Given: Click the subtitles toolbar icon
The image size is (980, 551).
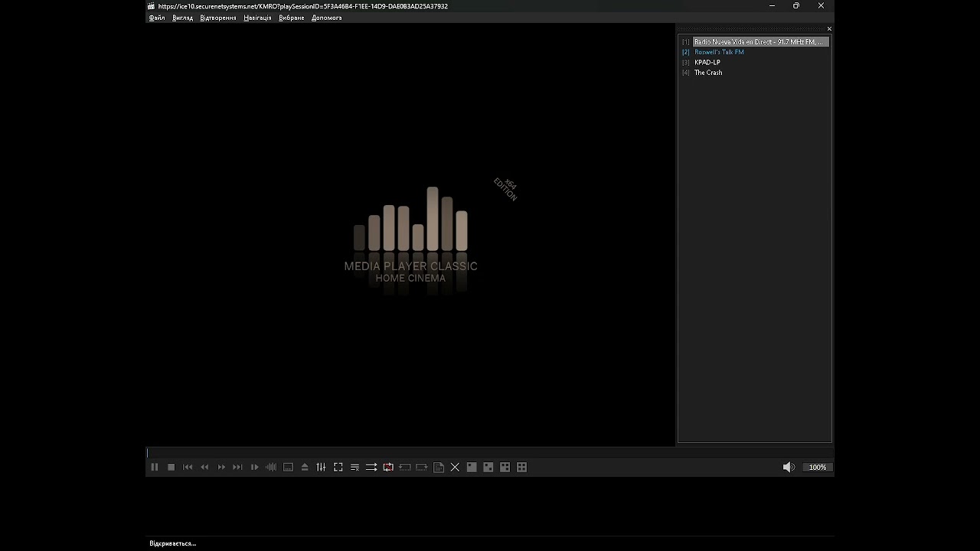Looking at the screenshot, I should pyautogui.click(x=288, y=467).
